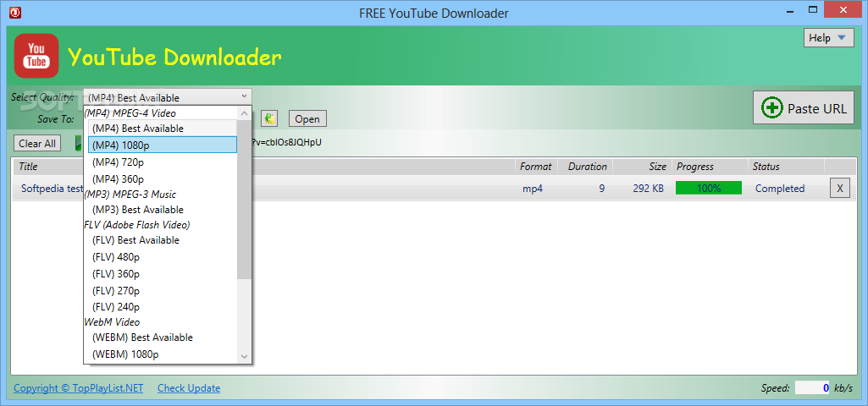
Task: Click the app icon in title bar
Action: 15,12
